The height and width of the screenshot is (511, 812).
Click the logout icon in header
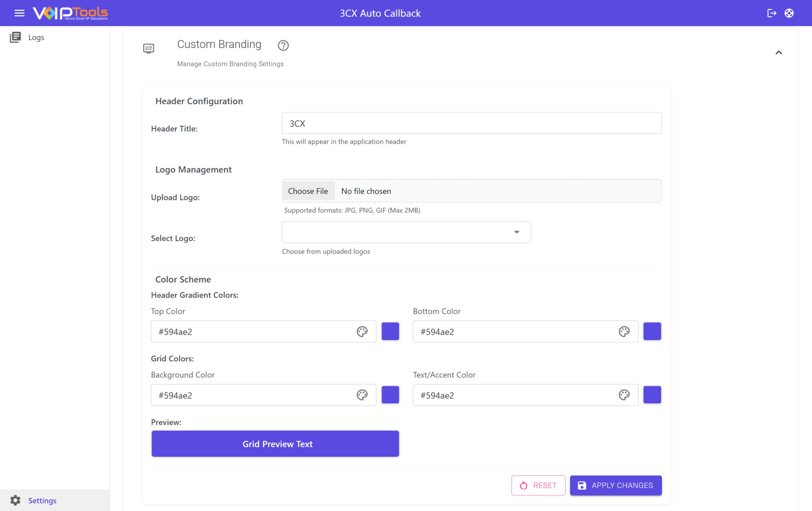tap(771, 13)
